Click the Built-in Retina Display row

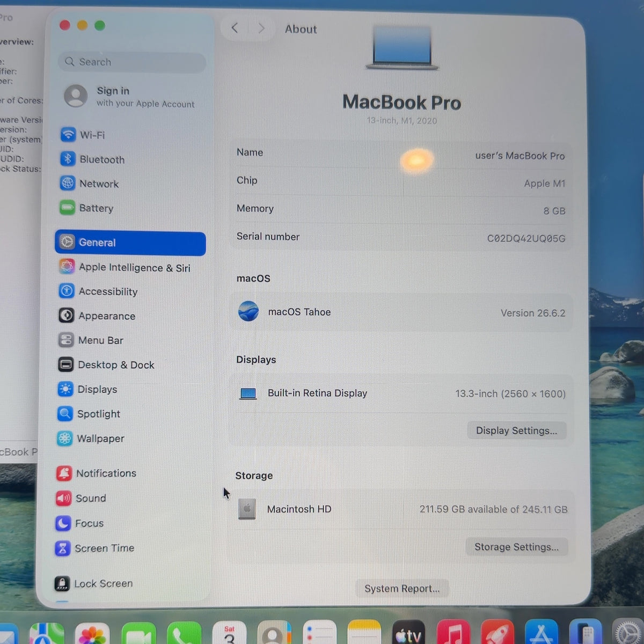pos(401,393)
